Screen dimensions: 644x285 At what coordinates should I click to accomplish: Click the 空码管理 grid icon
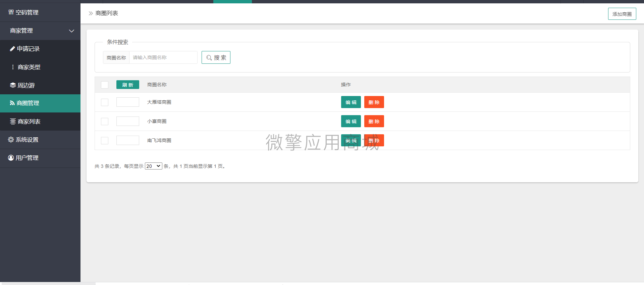point(11,12)
